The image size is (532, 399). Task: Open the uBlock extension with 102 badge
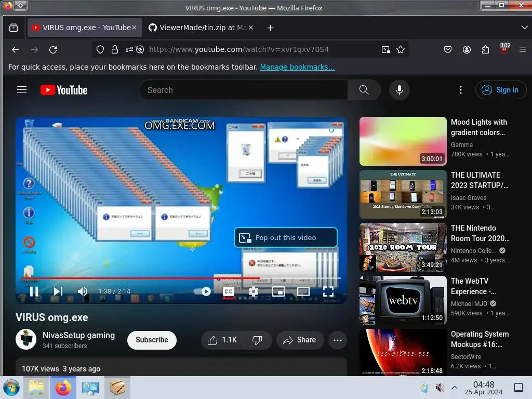pos(504,49)
